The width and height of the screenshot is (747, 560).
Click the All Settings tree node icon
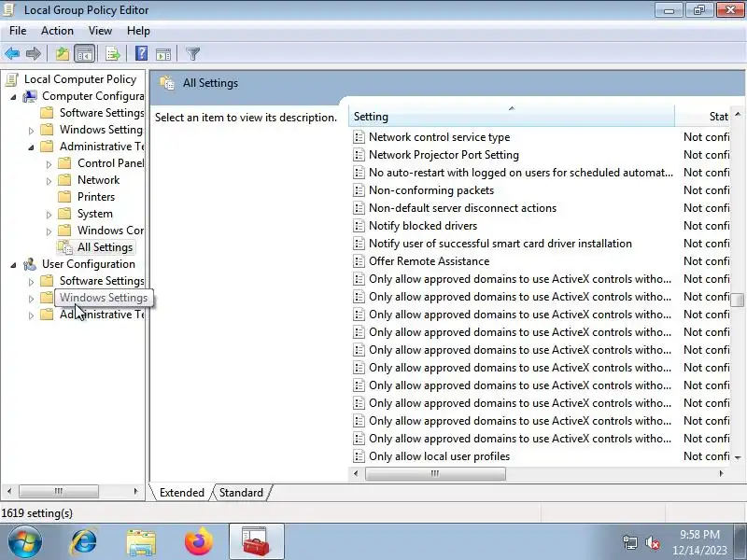coord(64,247)
